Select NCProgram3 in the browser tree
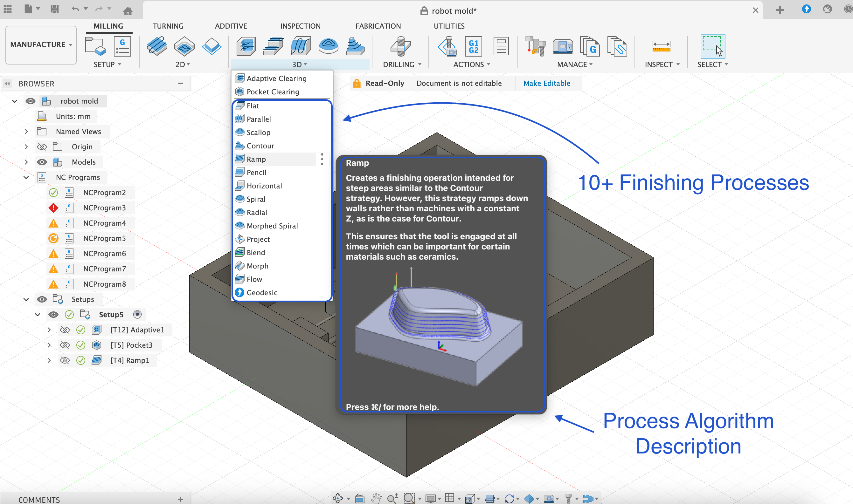The image size is (853, 504). coord(104,208)
